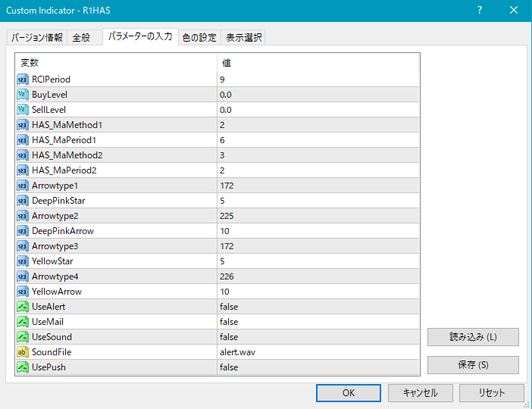The height and width of the screenshot is (409, 532).
Task: Click the alert.wav SoundFile value
Action: pos(317,352)
